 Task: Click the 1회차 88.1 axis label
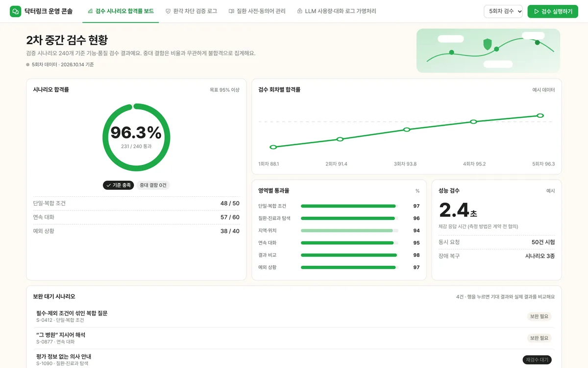click(269, 164)
